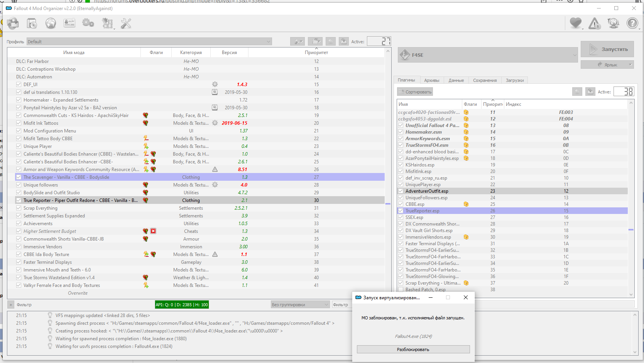644x363 pixels.
Task: Click create backup icon above mod list
Action: [x=343, y=41]
